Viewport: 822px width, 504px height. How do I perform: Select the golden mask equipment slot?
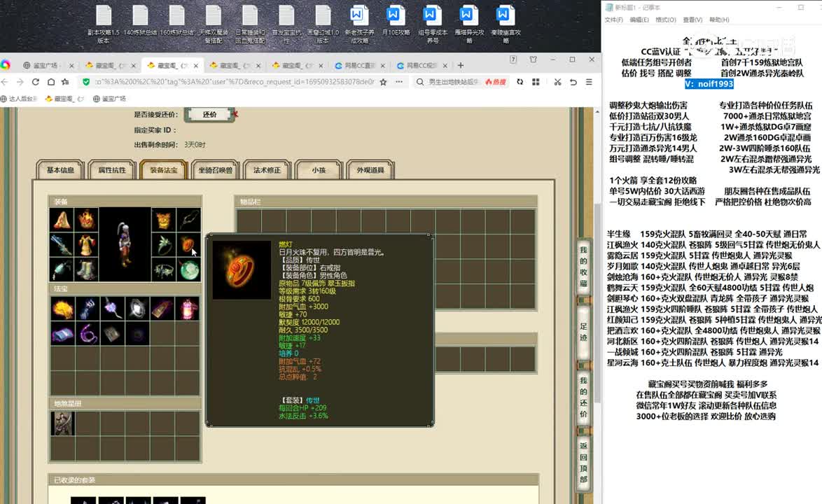(x=164, y=220)
